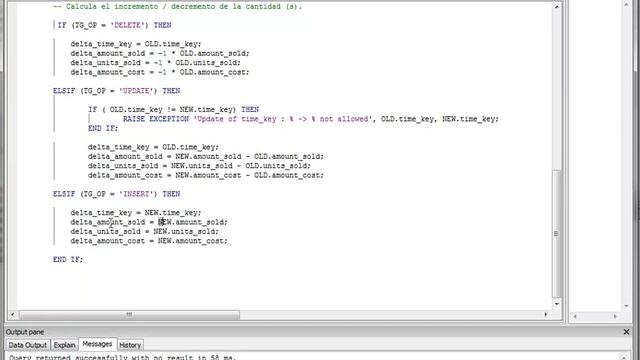Click the line "delta_amount_sold = -1 * OLD.amount_sold;"
This screenshot has width=640, height=360.
tap(160, 53)
